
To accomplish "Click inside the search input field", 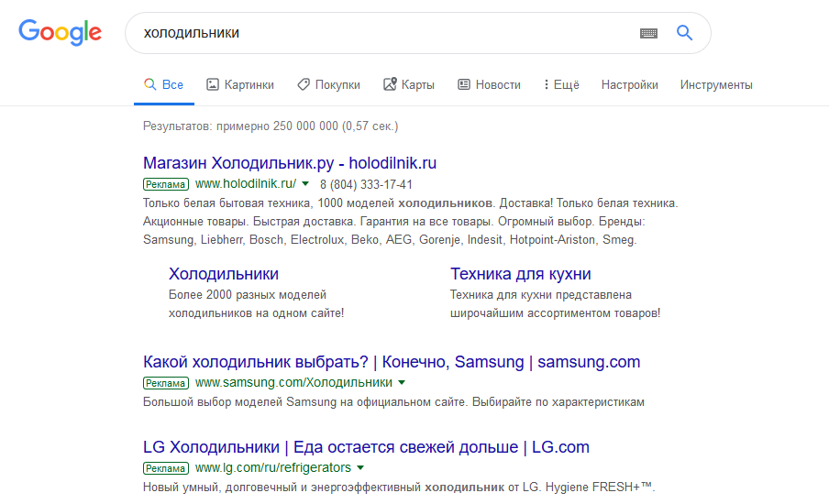I will coord(385,33).
